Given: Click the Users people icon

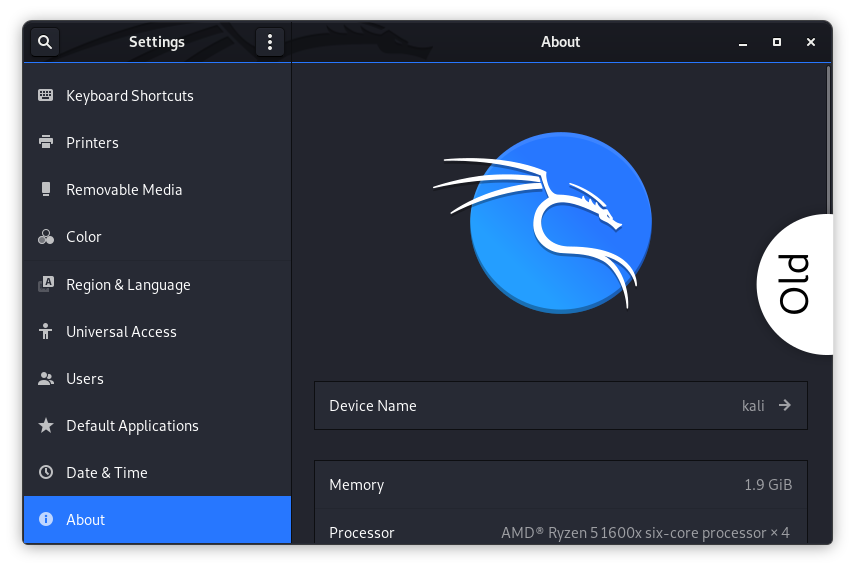Looking at the screenshot, I should point(46,378).
